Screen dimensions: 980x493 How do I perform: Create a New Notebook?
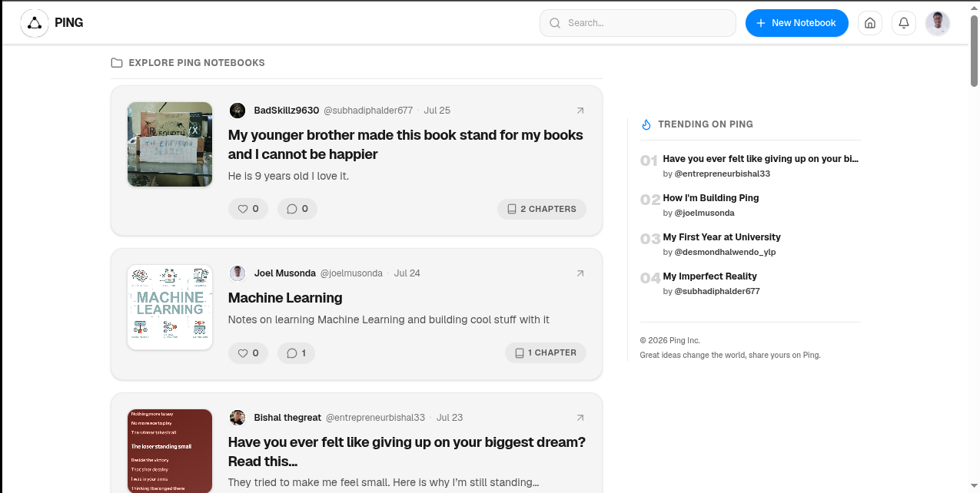point(797,23)
